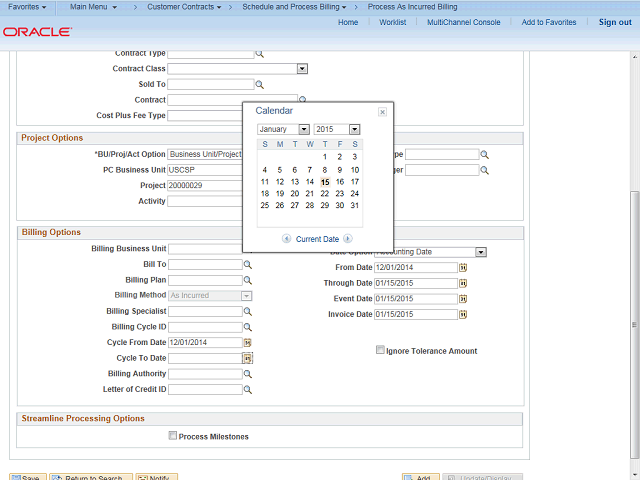Open lookup icon next to Billing Cycle ID
This screenshot has height=480, width=640.
click(x=248, y=327)
